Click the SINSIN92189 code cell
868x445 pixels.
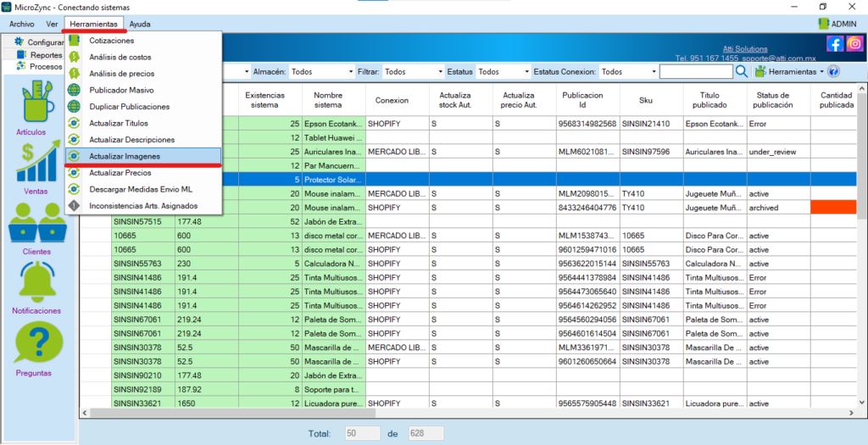[142, 389]
